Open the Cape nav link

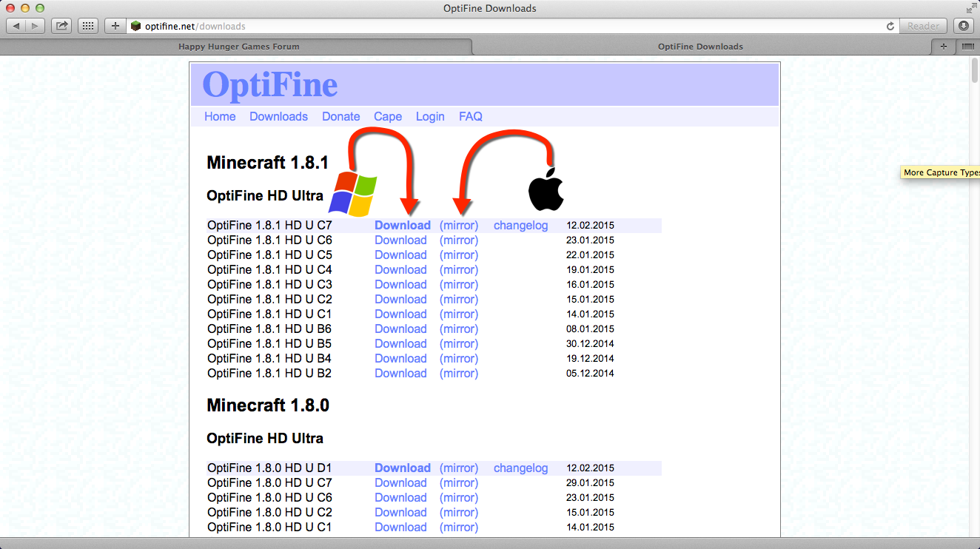tap(388, 117)
